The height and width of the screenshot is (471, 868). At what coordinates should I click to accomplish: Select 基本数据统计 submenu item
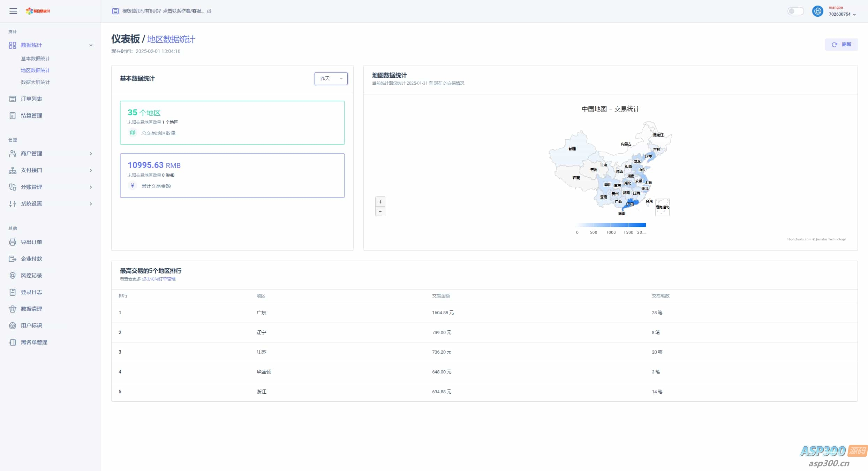pos(35,59)
